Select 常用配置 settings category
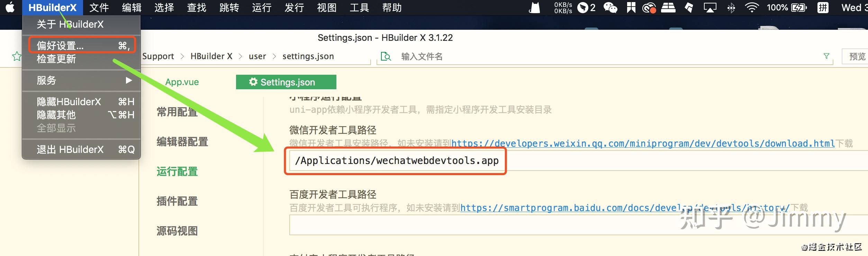 point(177,112)
